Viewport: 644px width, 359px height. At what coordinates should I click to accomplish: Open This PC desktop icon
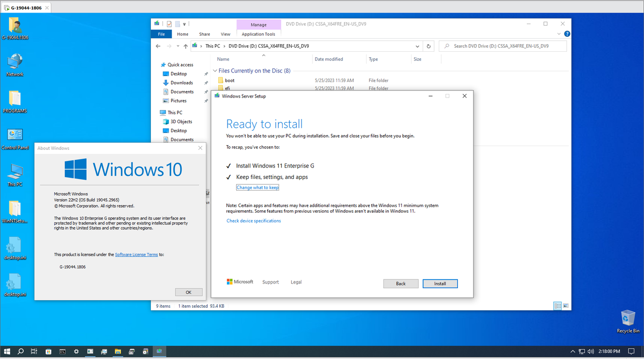point(15,175)
